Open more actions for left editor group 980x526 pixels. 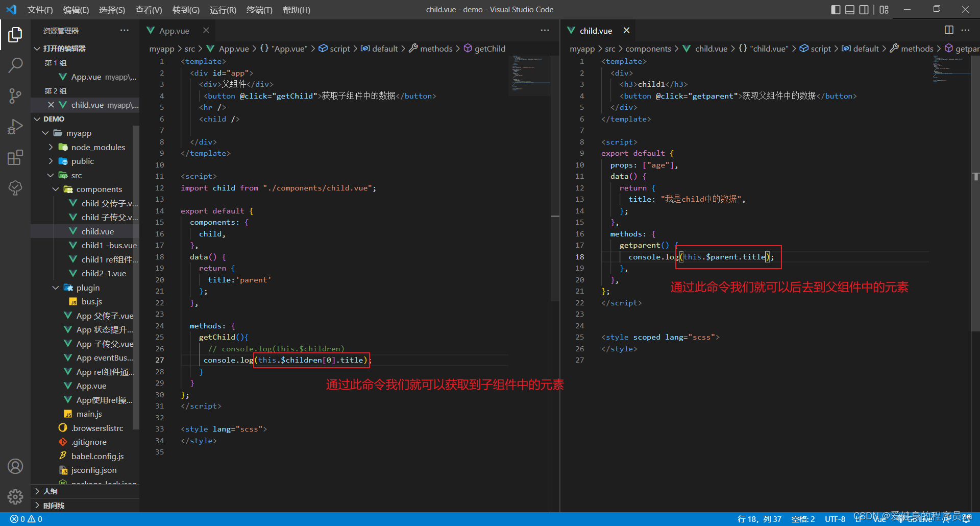coord(545,30)
